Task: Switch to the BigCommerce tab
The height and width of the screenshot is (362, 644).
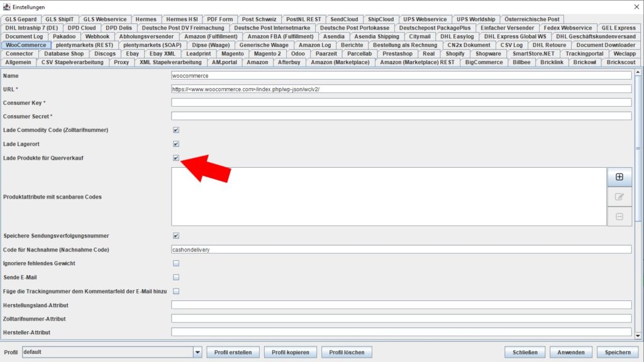Action: tap(484, 62)
